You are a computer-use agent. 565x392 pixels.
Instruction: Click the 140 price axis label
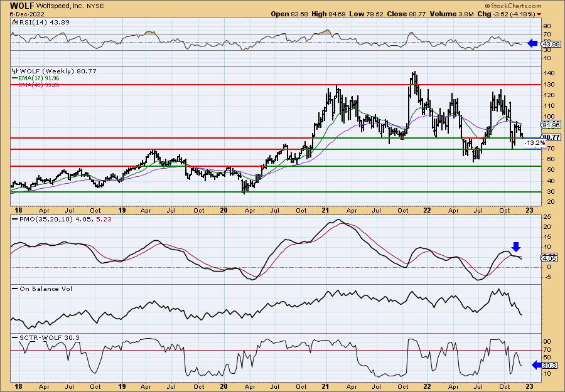coord(550,73)
